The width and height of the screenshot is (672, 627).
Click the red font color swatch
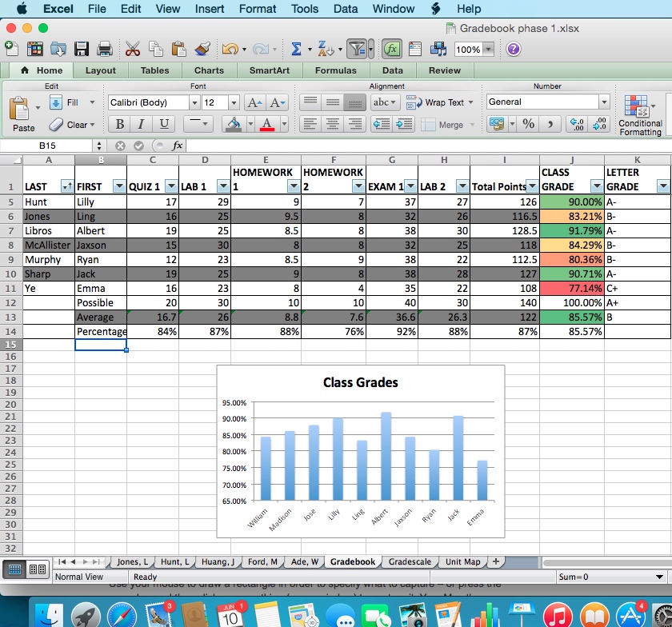click(266, 124)
